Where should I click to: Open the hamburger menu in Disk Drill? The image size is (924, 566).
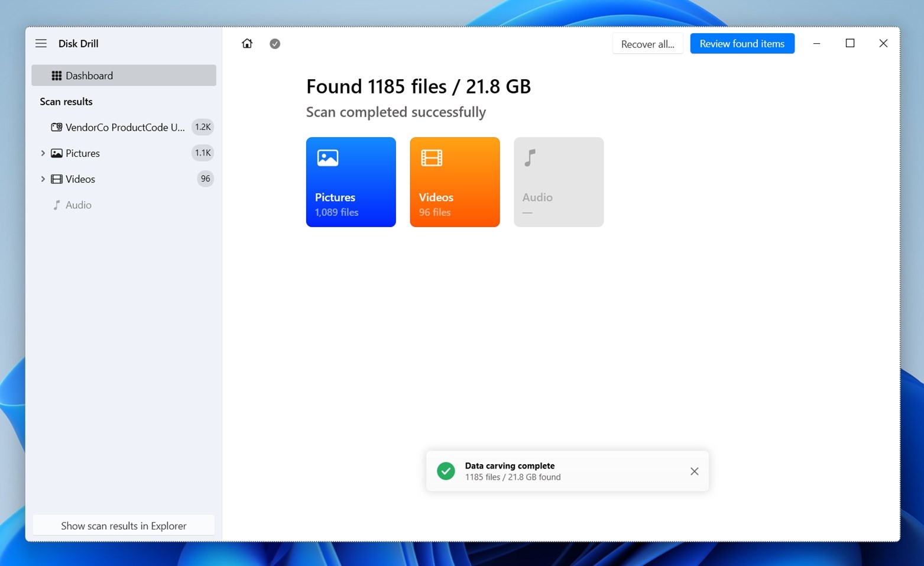point(41,43)
